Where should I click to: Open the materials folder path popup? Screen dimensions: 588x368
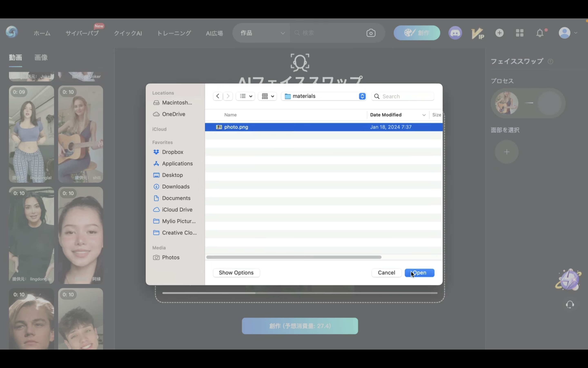[324, 96]
